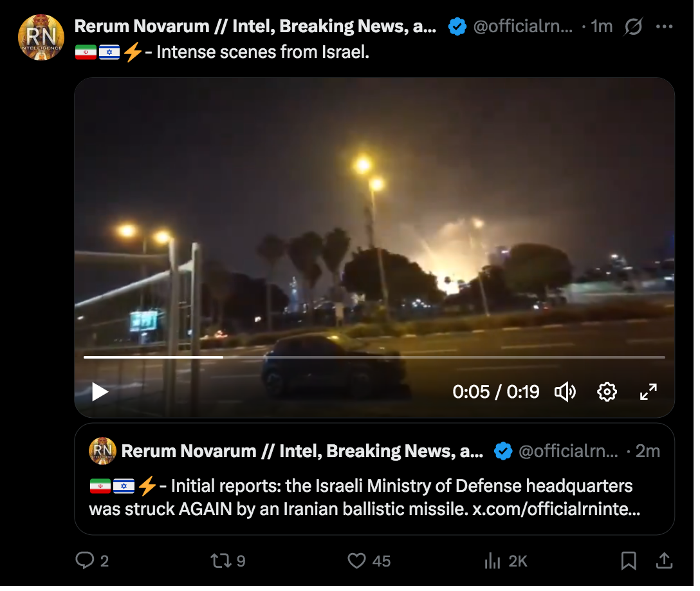The width and height of the screenshot is (700, 591).
Task: Open the RN Intelligence profile avatar
Action: click(41, 37)
